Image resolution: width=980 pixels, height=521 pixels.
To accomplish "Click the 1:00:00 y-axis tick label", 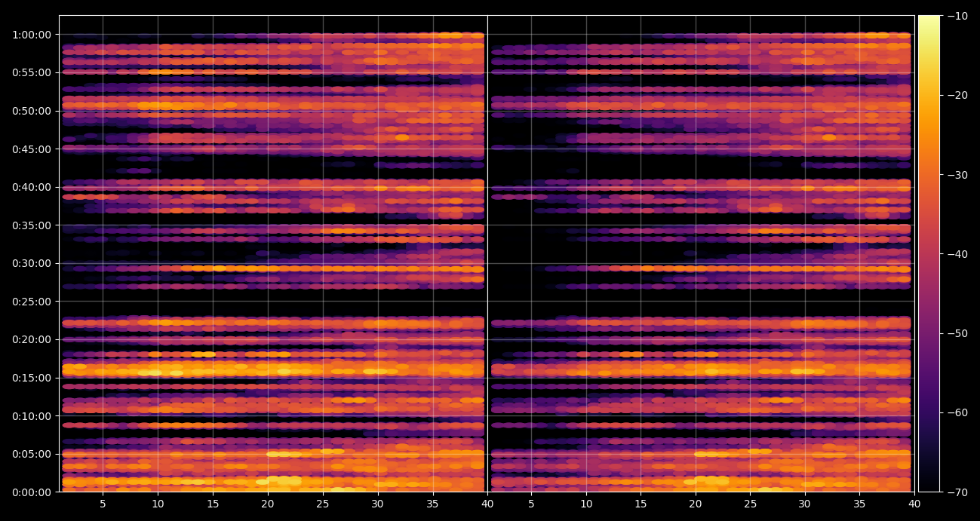I will (x=32, y=35).
